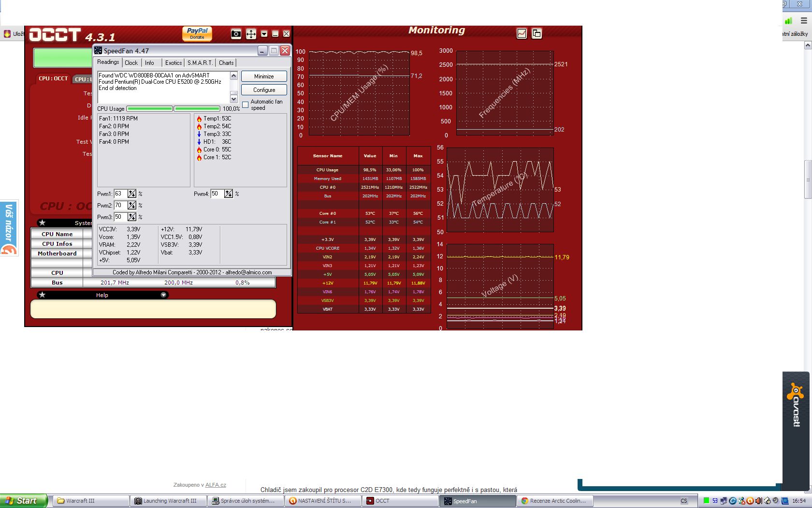Collapse the OCCT Help section arrow
The image size is (812, 508).
[x=163, y=295]
